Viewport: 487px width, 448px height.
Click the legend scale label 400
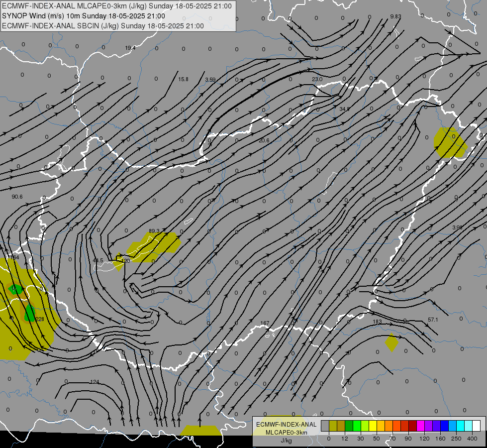pyautogui.click(x=472, y=439)
